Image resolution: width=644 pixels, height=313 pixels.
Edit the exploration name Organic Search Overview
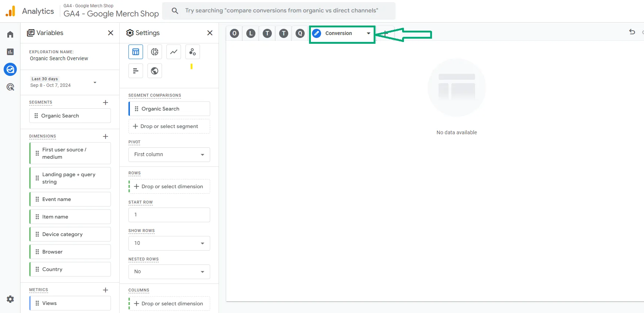59,58
